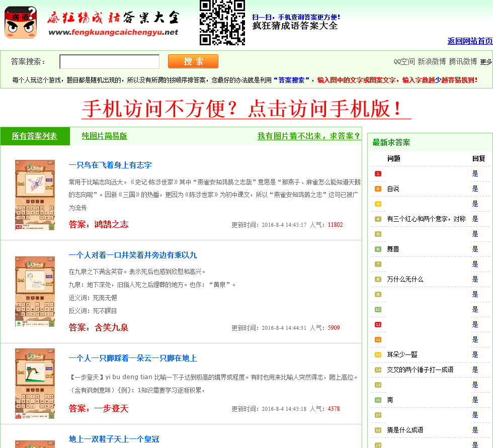Share to 腾讯微博
493x448 pixels.
[x=463, y=61]
